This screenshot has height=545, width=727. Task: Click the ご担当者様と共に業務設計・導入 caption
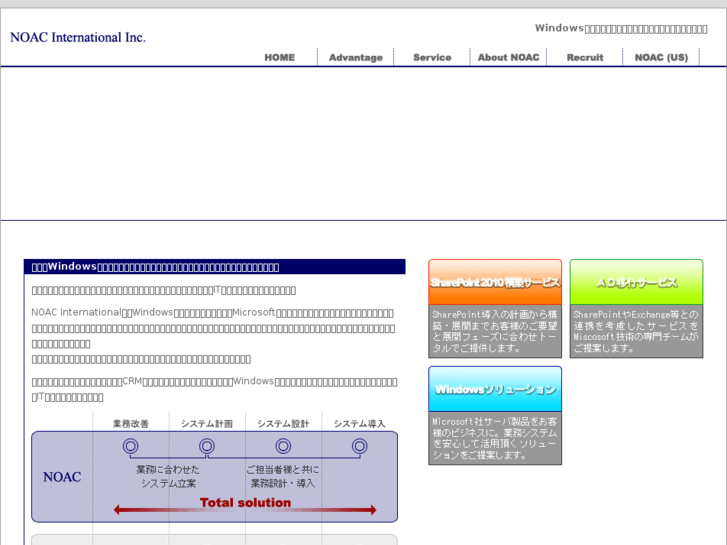pos(283,476)
